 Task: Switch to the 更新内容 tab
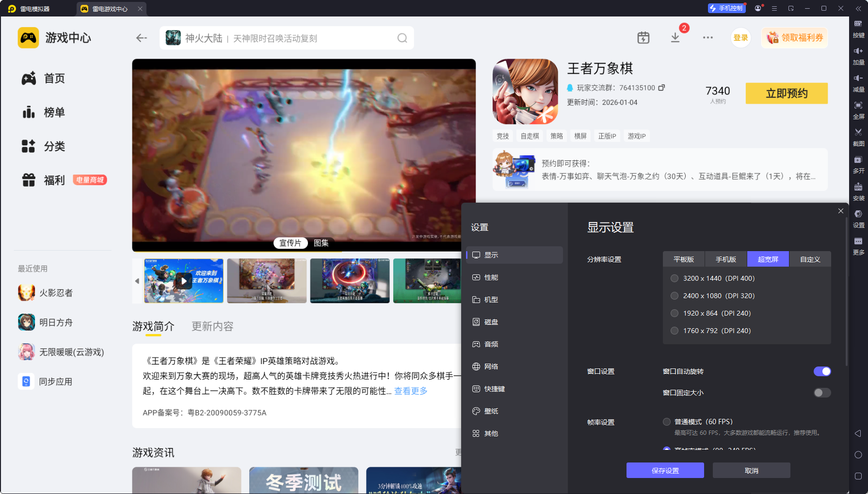pyautogui.click(x=212, y=326)
